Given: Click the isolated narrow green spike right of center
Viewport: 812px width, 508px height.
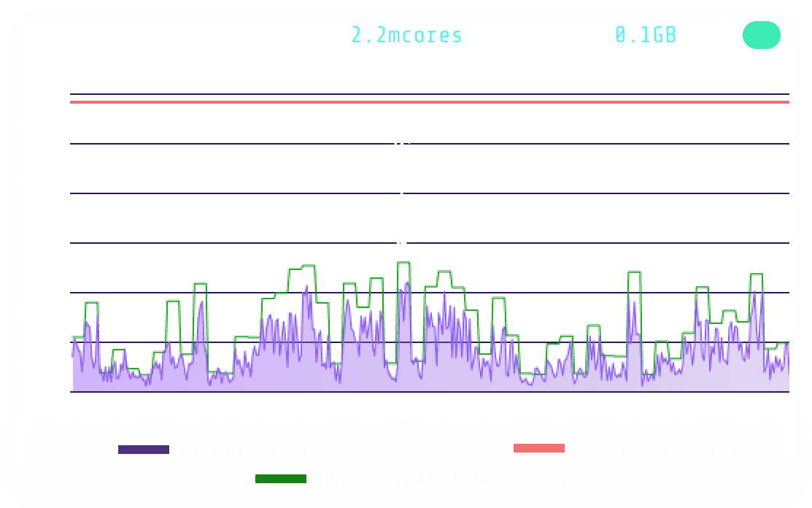Looking at the screenshot, I should click(634, 272).
